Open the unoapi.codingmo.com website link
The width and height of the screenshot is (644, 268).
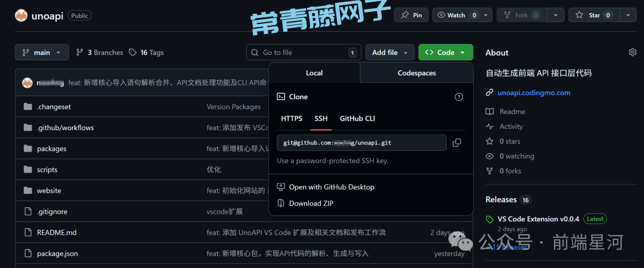(x=534, y=93)
